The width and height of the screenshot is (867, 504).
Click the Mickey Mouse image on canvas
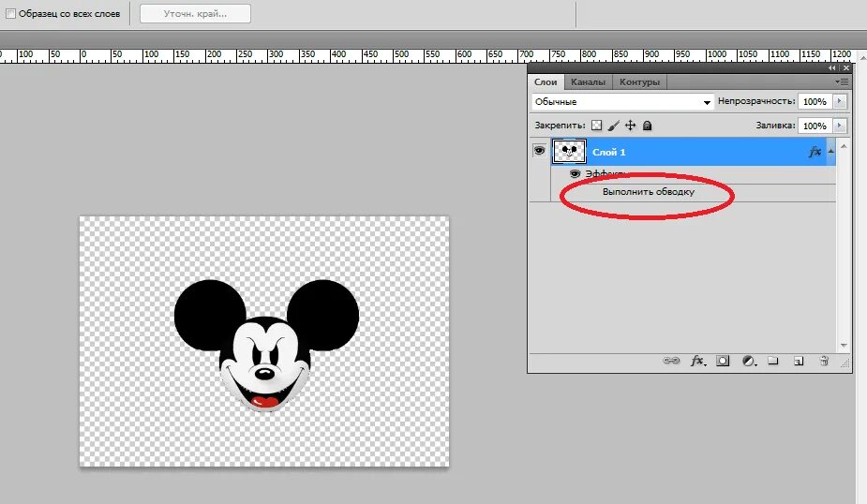coord(266,346)
